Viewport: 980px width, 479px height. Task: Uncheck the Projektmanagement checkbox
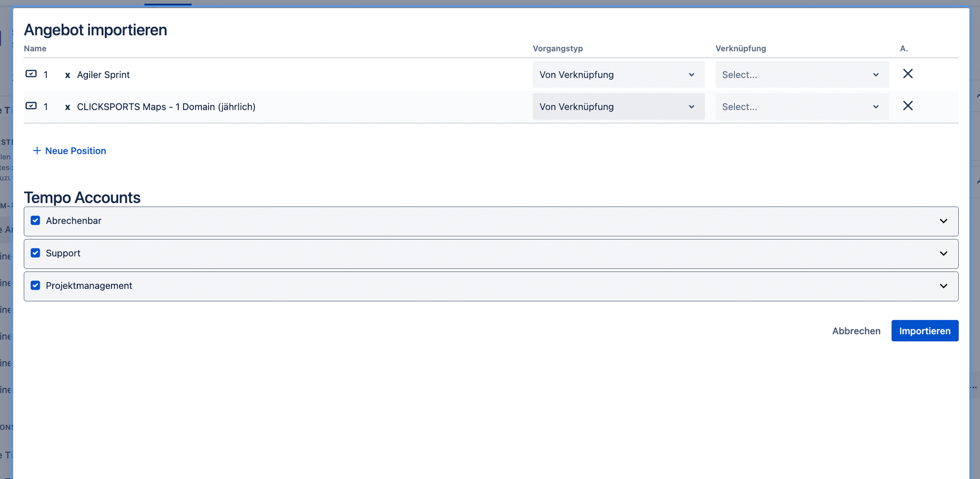pyautogui.click(x=36, y=285)
